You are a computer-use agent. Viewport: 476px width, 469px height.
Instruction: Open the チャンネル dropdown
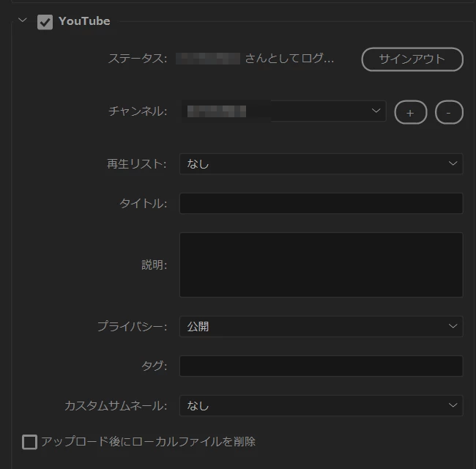(x=283, y=111)
